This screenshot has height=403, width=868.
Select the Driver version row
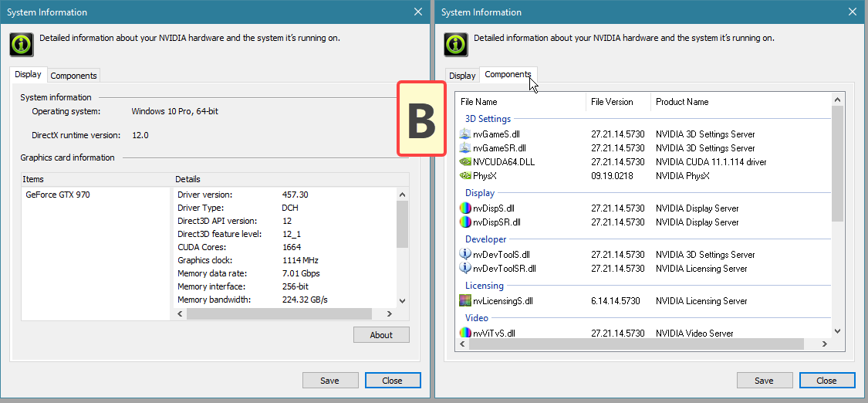pyautogui.click(x=285, y=195)
